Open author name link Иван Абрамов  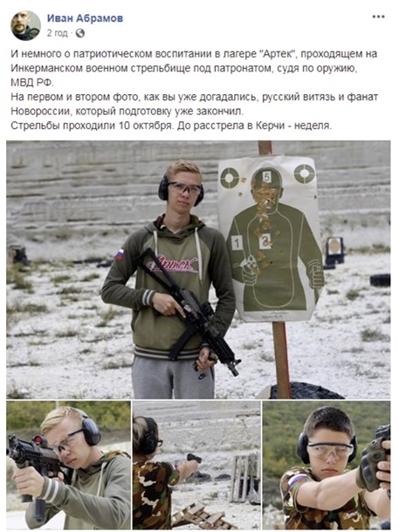click(85, 18)
